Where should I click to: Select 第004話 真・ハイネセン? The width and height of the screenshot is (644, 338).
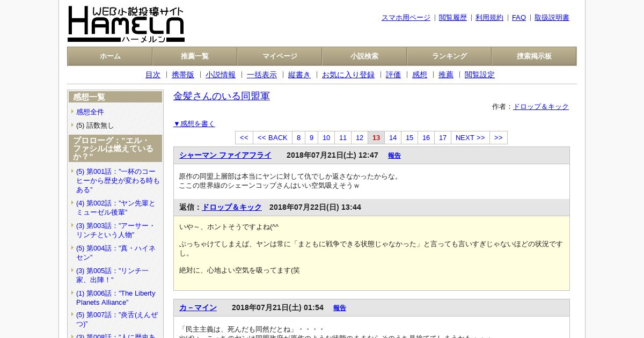[116, 253]
